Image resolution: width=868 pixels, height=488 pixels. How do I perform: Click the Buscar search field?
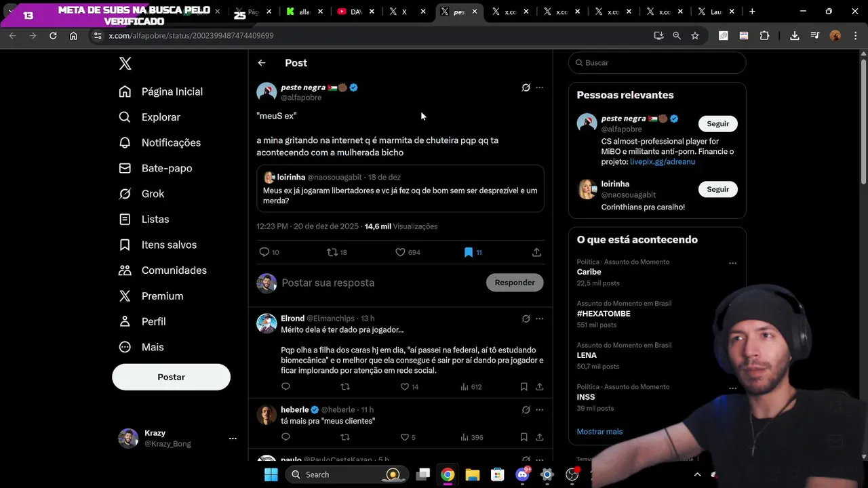point(657,63)
